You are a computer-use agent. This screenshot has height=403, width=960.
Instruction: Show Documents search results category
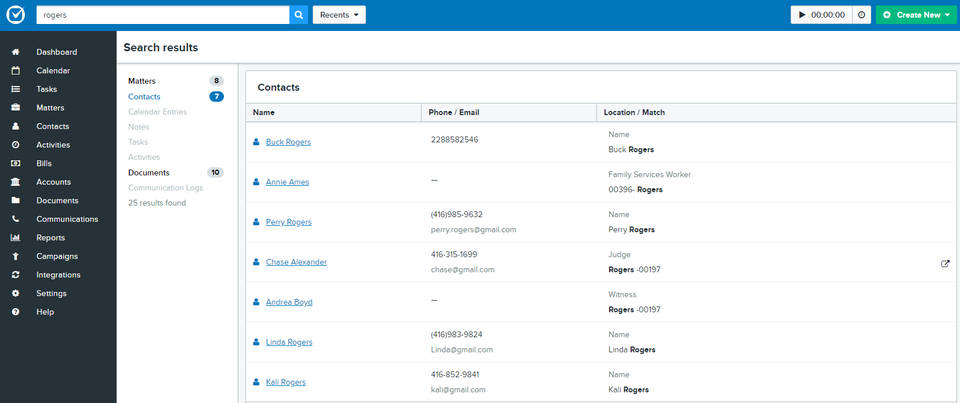[x=149, y=173]
